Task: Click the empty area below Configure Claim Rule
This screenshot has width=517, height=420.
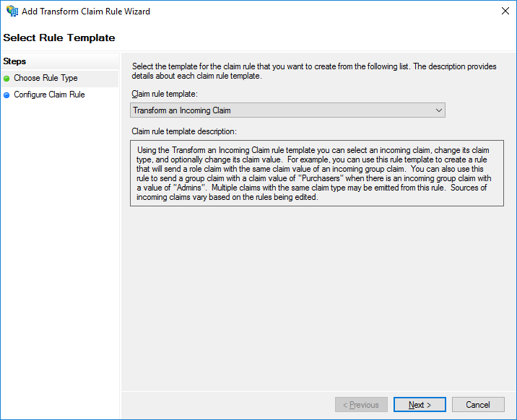Action: point(59,253)
